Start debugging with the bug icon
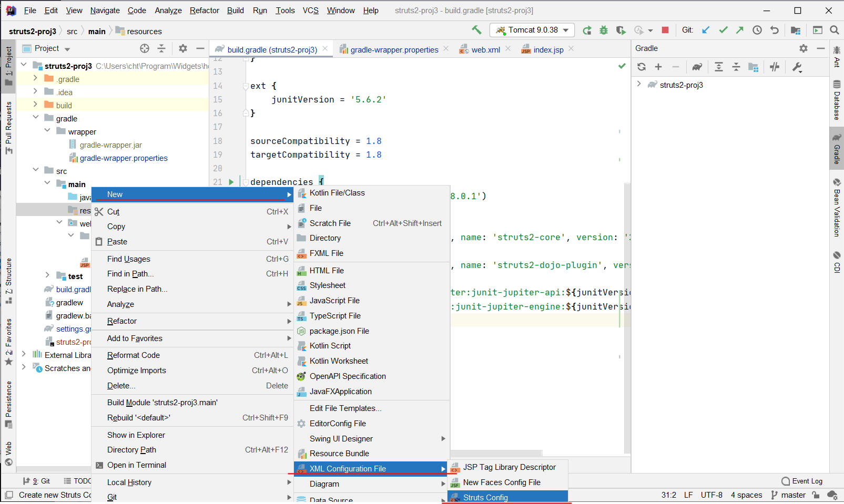Viewport: 844px width, 504px height. click(x=604, y=30)
